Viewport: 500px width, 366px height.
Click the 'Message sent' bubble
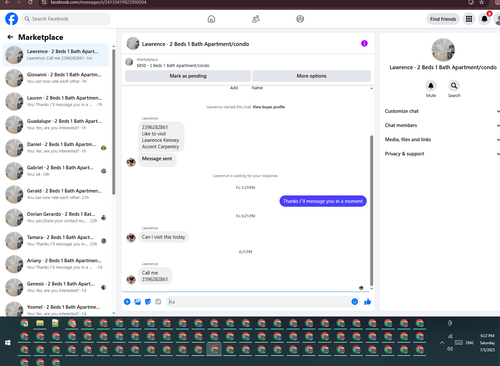(157, 159)
